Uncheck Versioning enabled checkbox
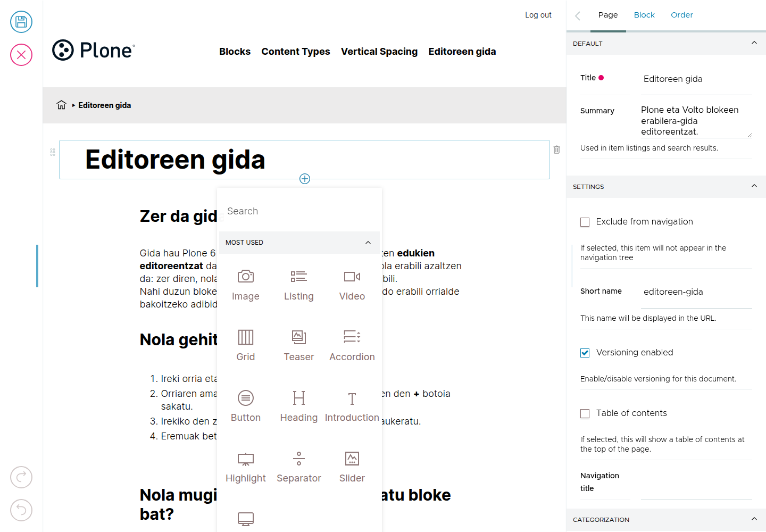The height and width of the screenshot is (532, 766). [585, 353]
